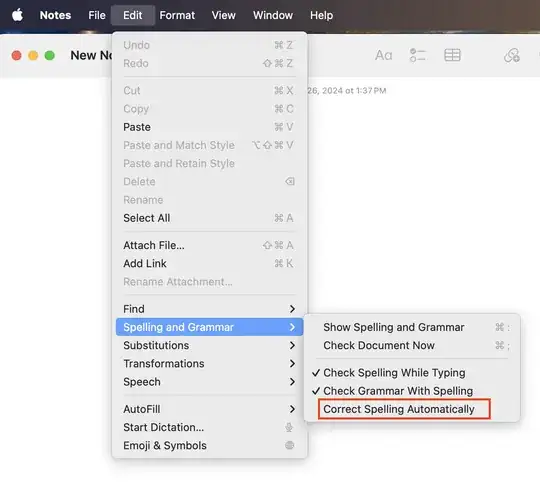Click the yellow minimize window button

coord(33,55)
